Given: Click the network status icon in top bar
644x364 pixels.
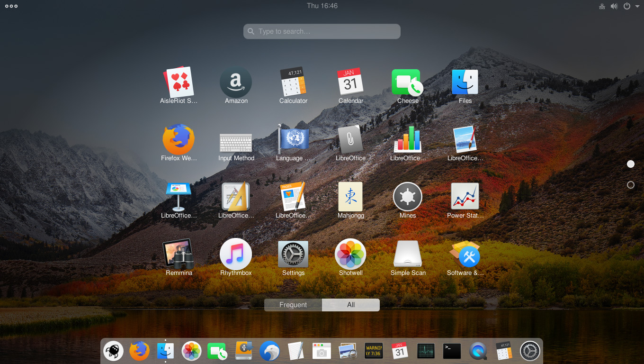Looking at the screenshot, I should tap(602, 6).
